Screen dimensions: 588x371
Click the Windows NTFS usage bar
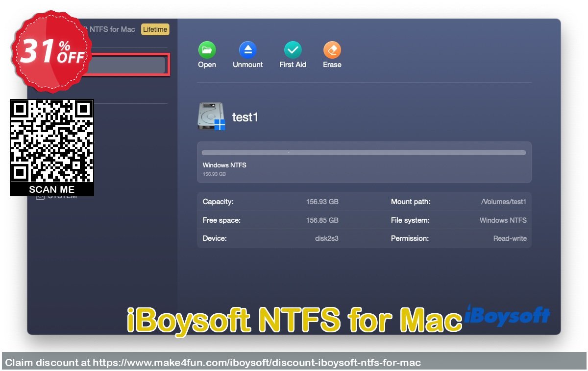(x=364, y=153)
